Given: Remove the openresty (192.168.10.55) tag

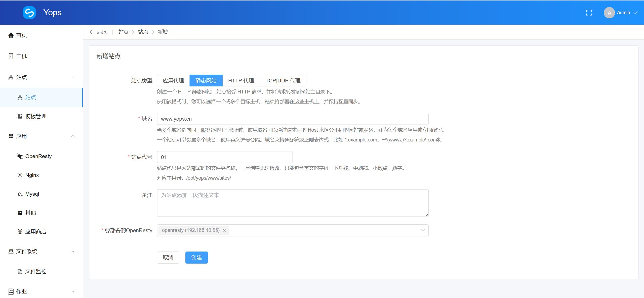Looking at the screenshot, I should [x=225, y=230].
